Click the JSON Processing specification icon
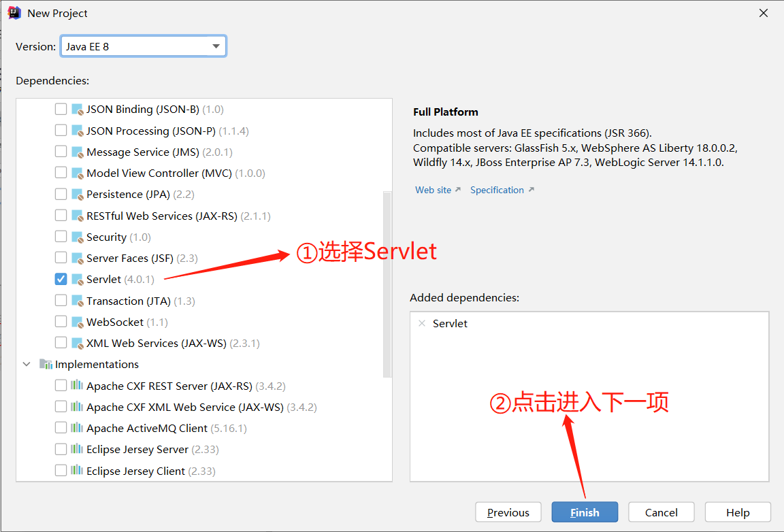The image size is (784, 532). 77,131
